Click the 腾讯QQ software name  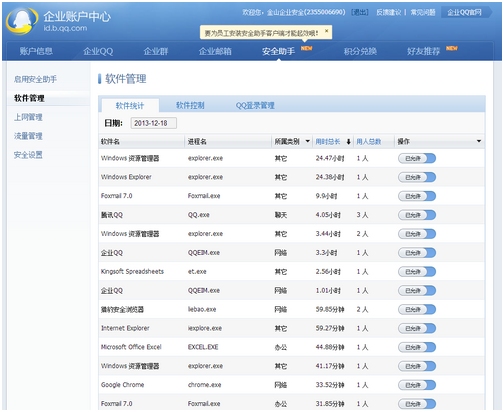pyautogui.click(x=112, y=215)
